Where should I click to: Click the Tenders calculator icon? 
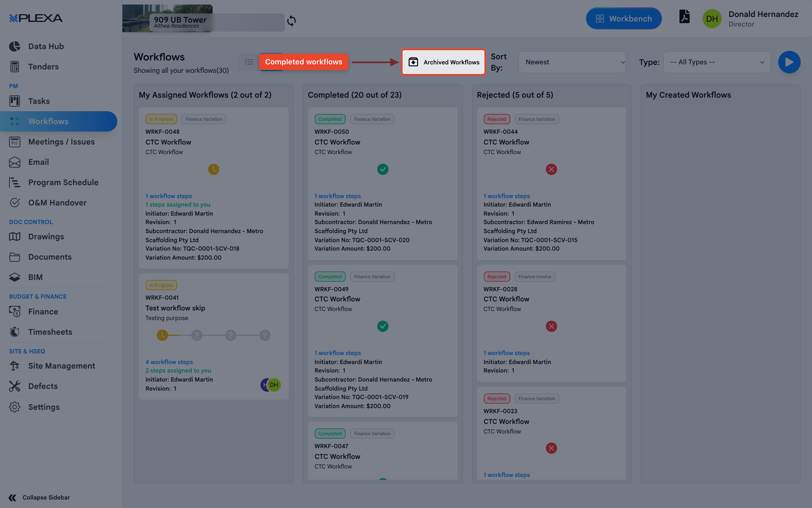point(14,67)
